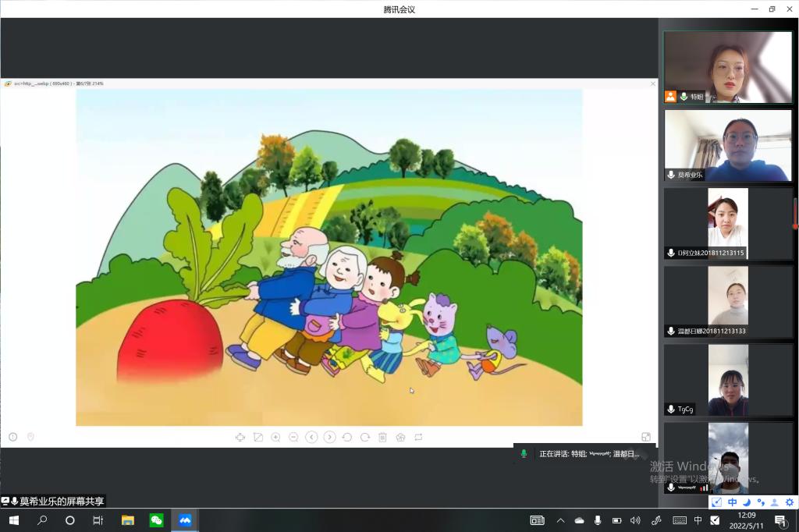799x532 pixels.
Task: Rotate the image clockwise
Action: [x=364, y=437]
